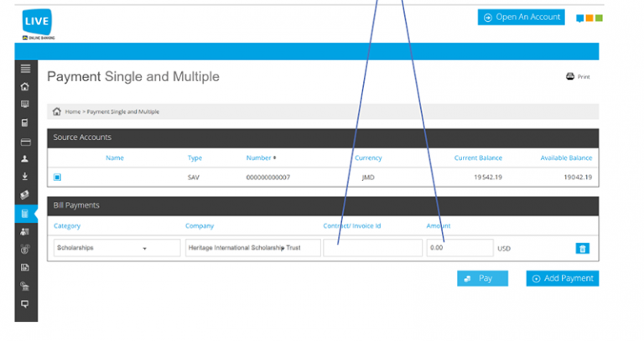Click the Home breadcrumb link
644x341 pixels.
[73, 111]
